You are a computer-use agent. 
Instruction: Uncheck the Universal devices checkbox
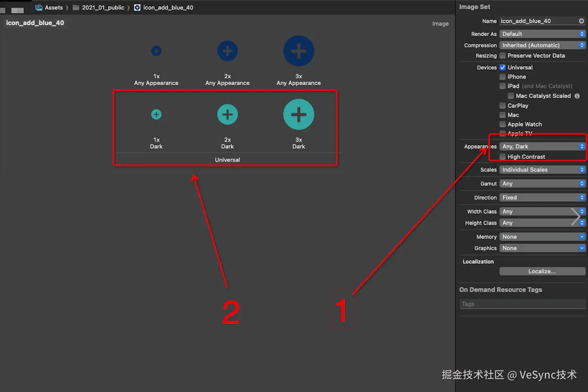503,67
